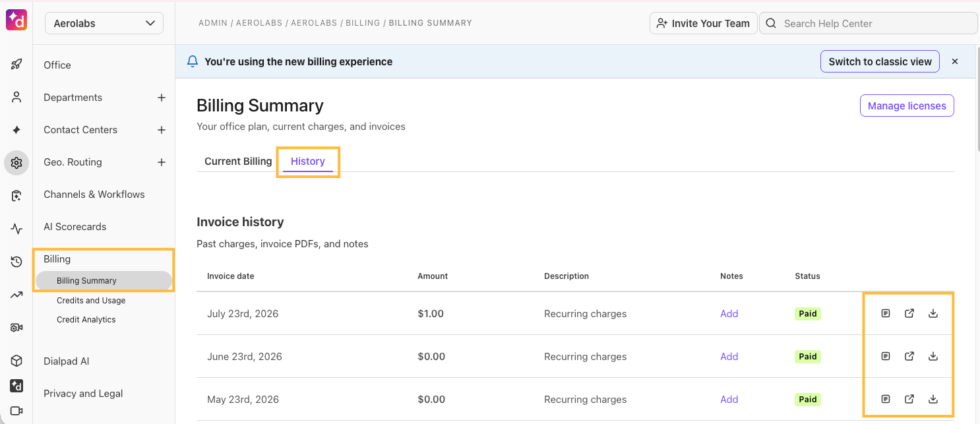The height and width of the screenshot is (424, 980).
Task: Open the Aerolabs office dropdown
Action: (104, 23)
